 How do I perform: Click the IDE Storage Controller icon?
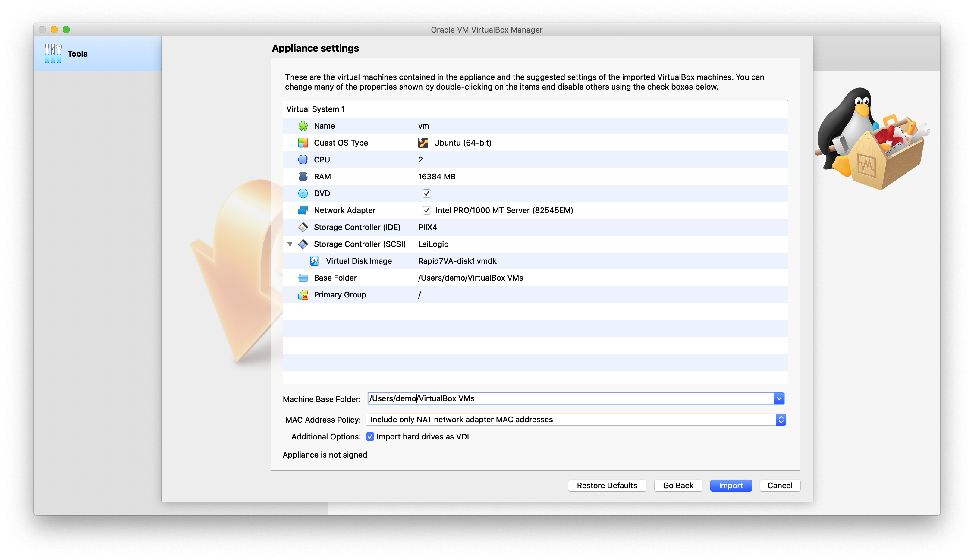tap(303, 227)
